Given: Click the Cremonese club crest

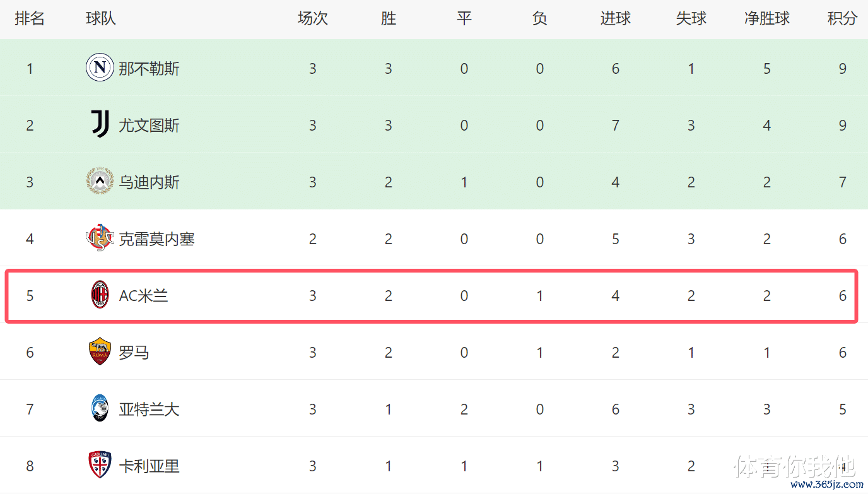Looking at the screenshot, I should point(100,238).
